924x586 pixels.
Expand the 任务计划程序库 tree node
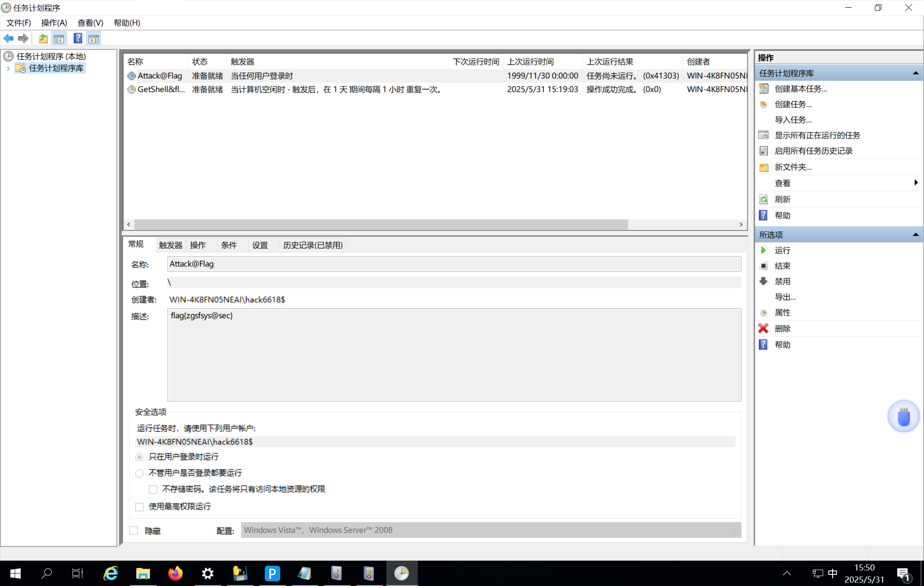point(8,69)
